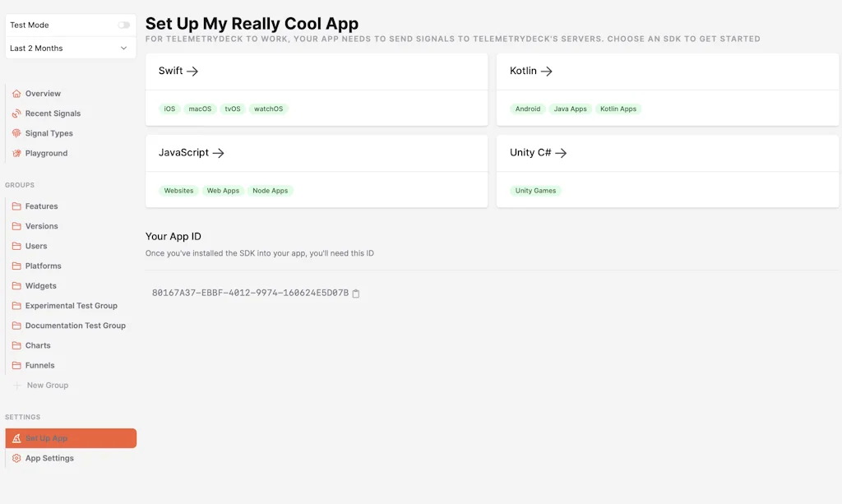
Task: Click the Kotlin Apps tag
Action: coord(618,109)
